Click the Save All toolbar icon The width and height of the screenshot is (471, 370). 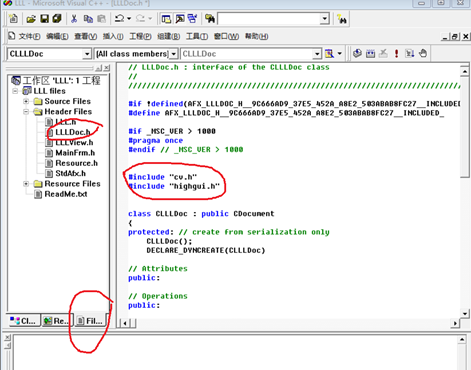(x=57, y=18)
